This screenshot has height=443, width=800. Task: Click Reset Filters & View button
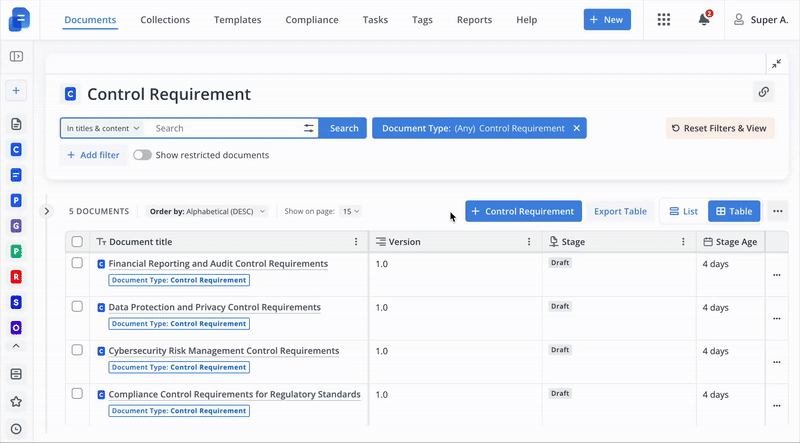point(719,128)
